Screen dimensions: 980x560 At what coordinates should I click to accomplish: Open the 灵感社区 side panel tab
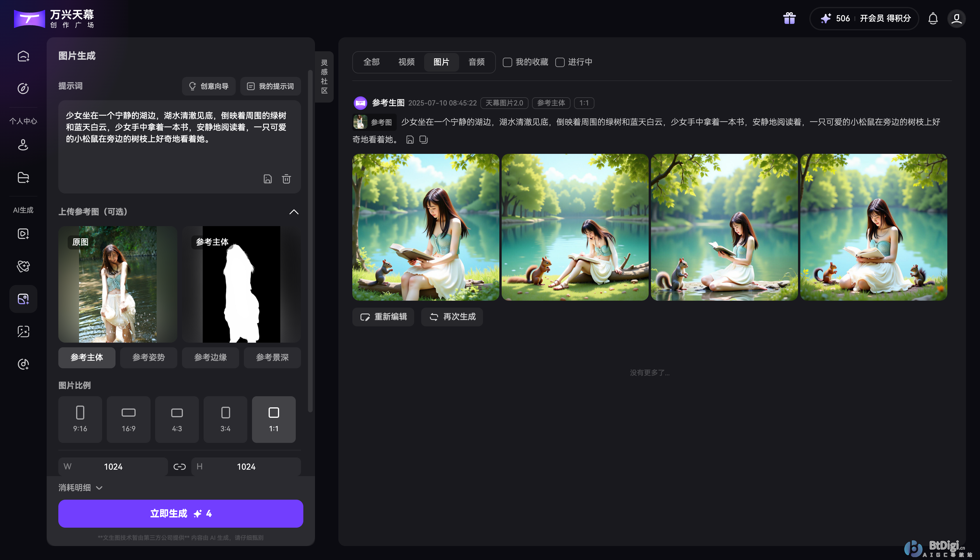point(324,77)
